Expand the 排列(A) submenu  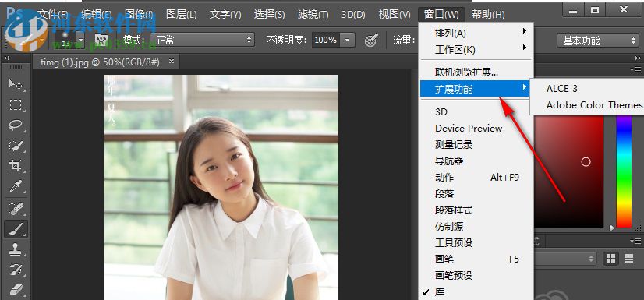(x=476, y=33)
